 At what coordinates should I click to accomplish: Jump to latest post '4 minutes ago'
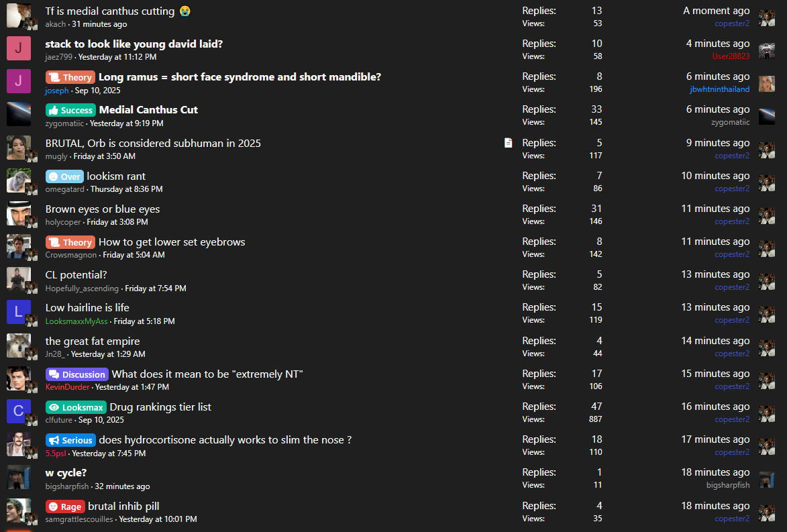[x=718, y=44]
